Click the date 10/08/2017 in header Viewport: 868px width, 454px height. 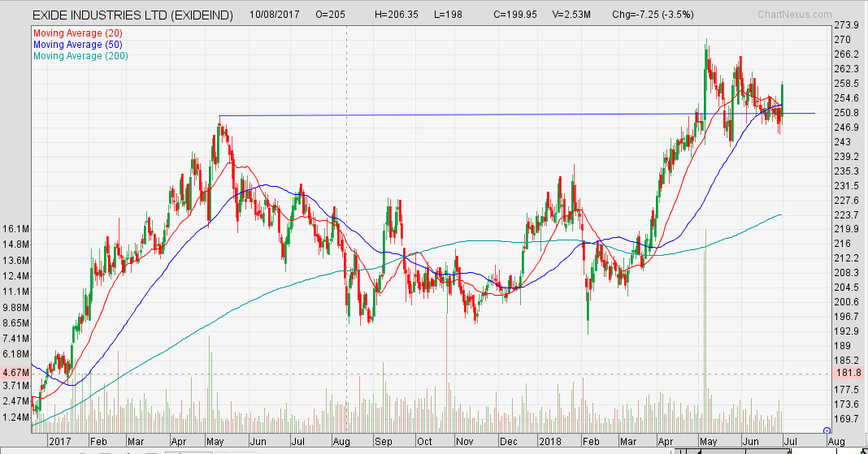click(x=274, y=15)
